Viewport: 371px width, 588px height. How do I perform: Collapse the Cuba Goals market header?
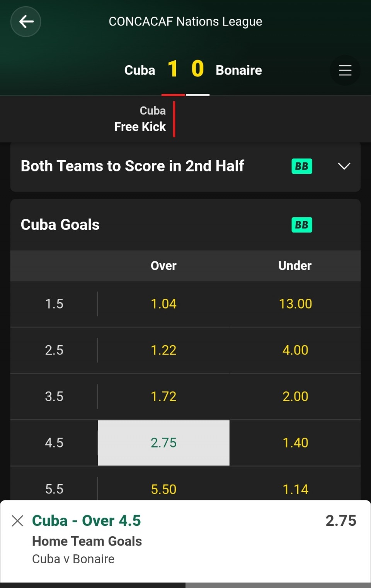[185, 225]
